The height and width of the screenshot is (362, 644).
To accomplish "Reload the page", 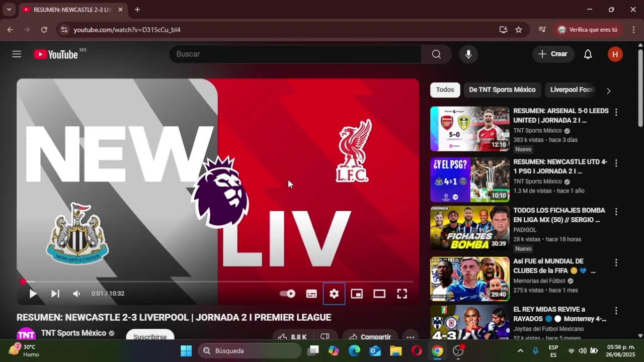I will (44, 30).
